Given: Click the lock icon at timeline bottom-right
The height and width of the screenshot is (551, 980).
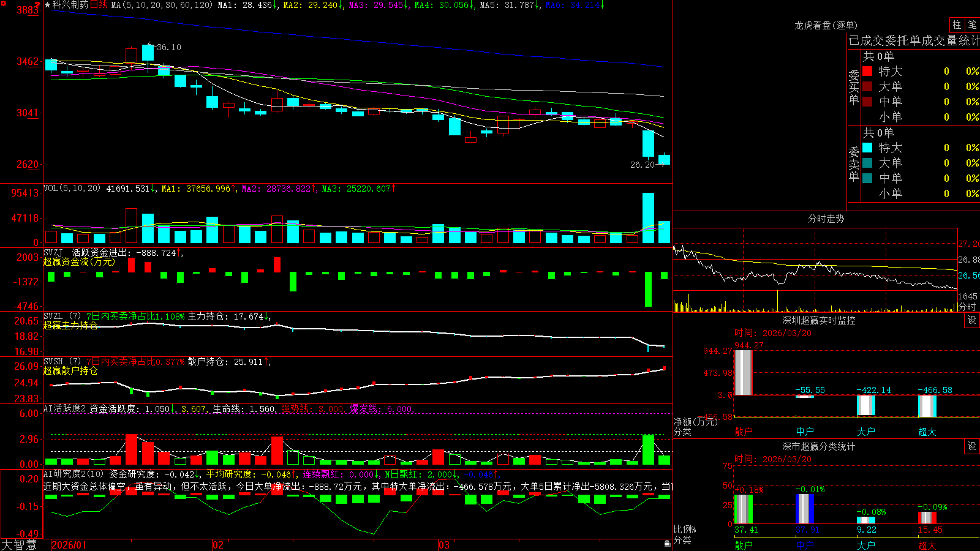Looking at the screenshot, I should pos(668,543).
